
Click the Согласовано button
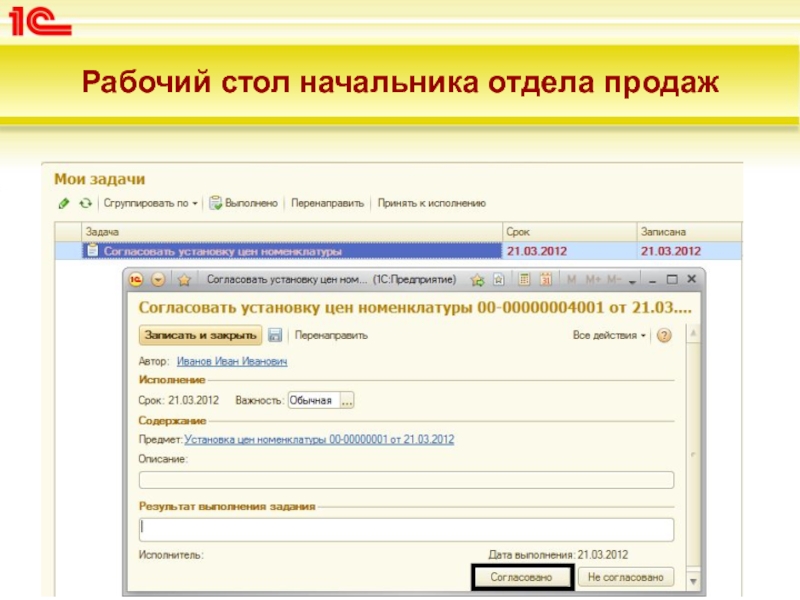click(521, 577)
